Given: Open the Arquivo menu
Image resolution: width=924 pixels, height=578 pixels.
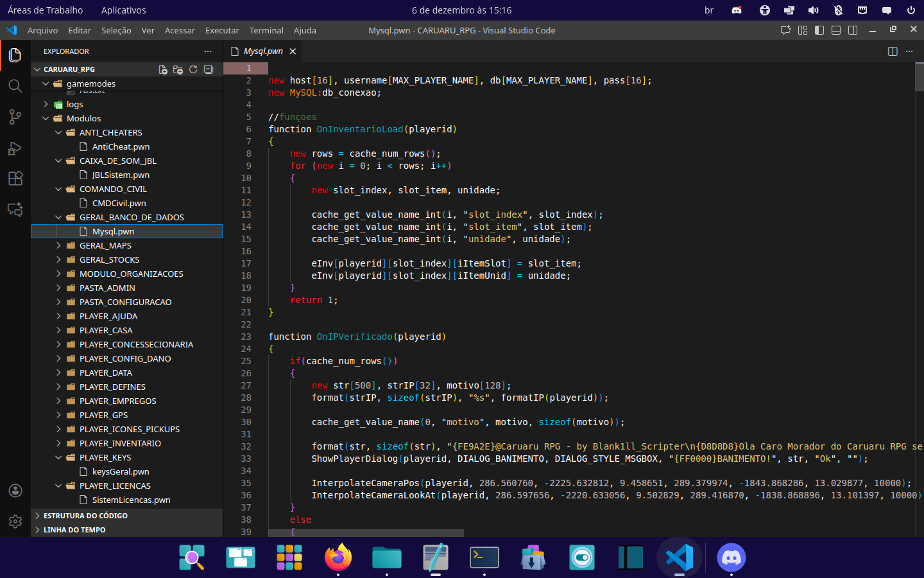Looking at the screenshot, I should tap(42, 30).
